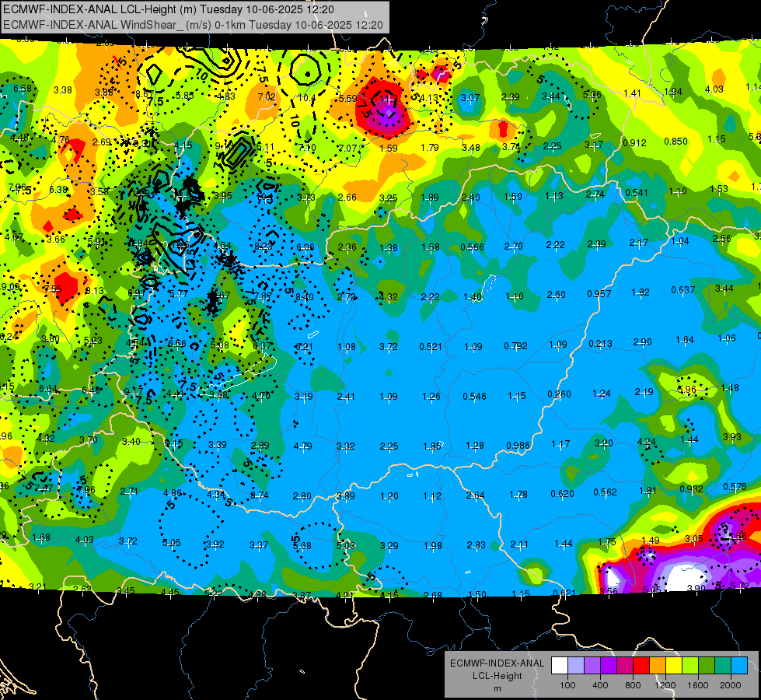The width and height of the screenshot is (761, 700).
Task: Click the legend label ECMWF-INDEX-ANAL
Action: pos(497,663)
